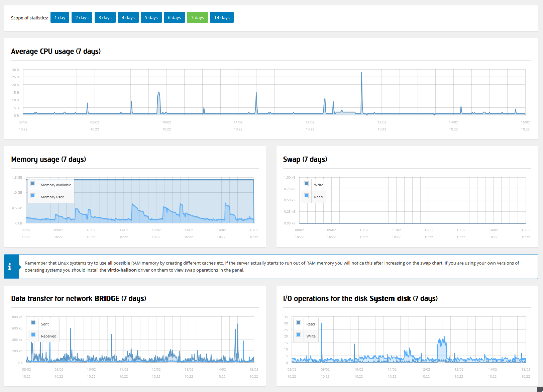
Task: Switch scope to 14 days
Action: (x=222, y=17)
